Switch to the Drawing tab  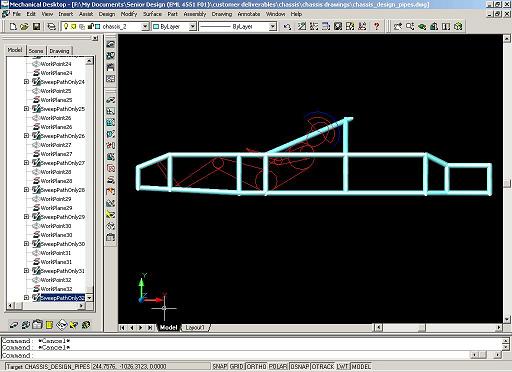tap(59, 51)
